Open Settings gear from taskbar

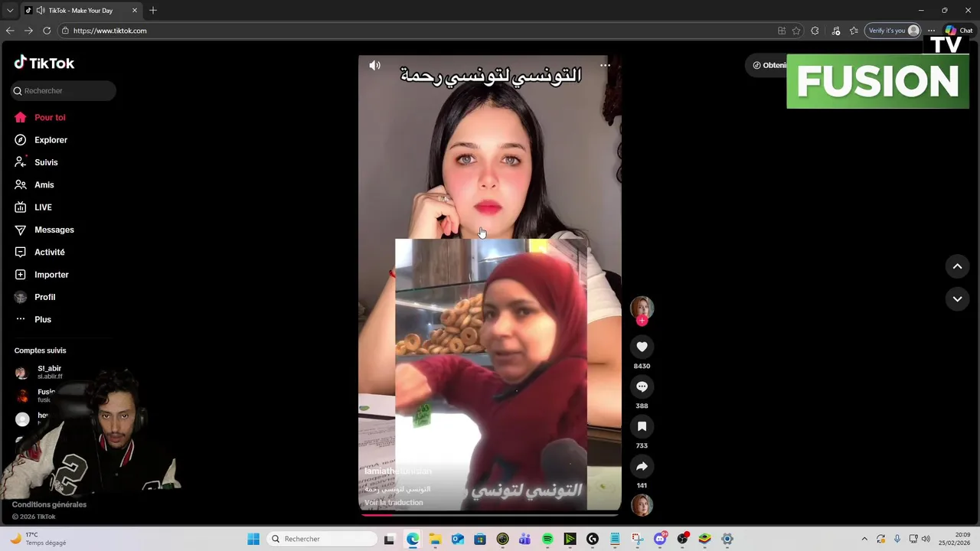tap(727, 539)
